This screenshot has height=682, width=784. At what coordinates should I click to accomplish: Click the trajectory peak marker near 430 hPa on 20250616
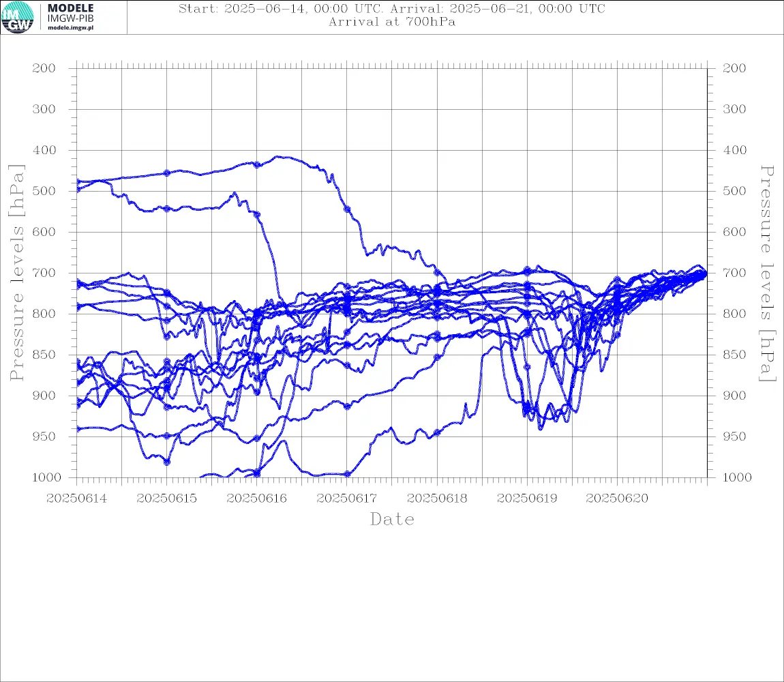pos(257,164)
